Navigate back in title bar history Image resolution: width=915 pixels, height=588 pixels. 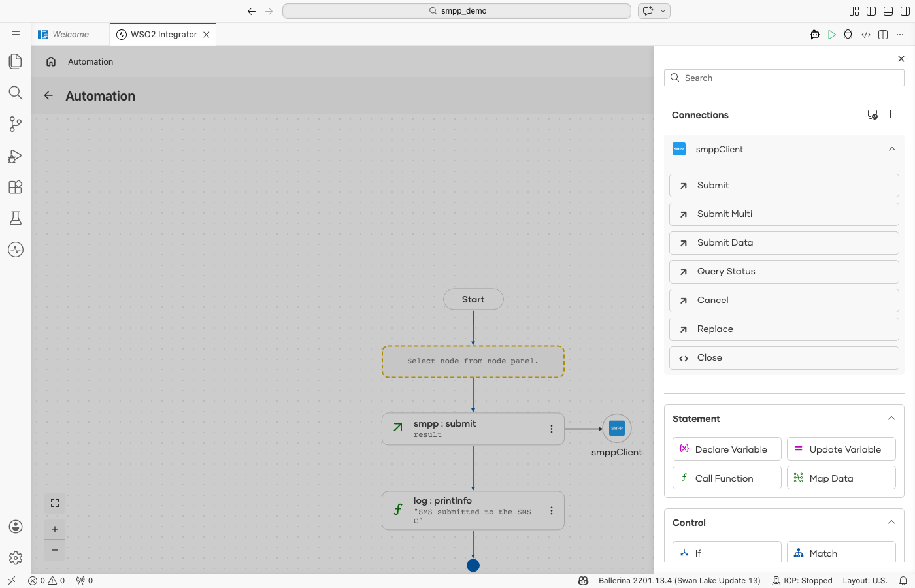(x=252, y=11)
